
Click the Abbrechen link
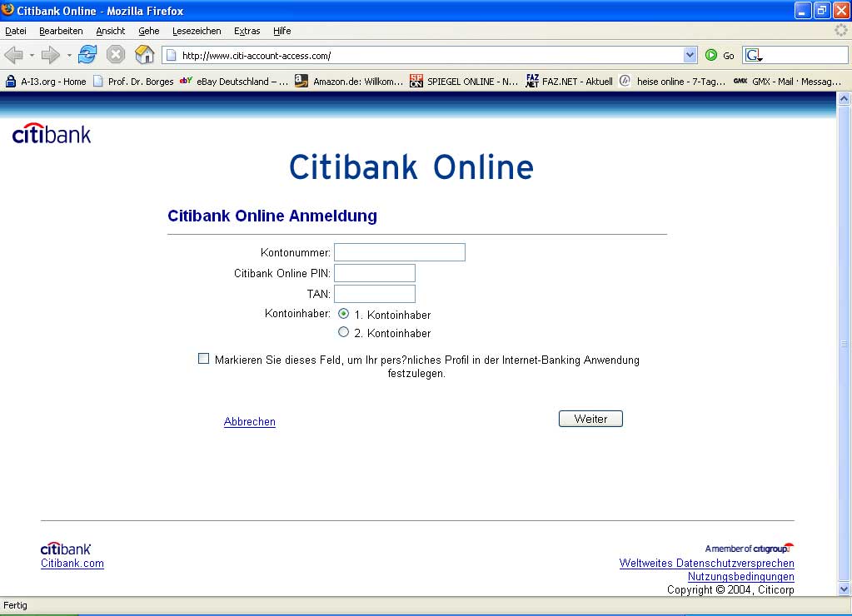point(249,421)
